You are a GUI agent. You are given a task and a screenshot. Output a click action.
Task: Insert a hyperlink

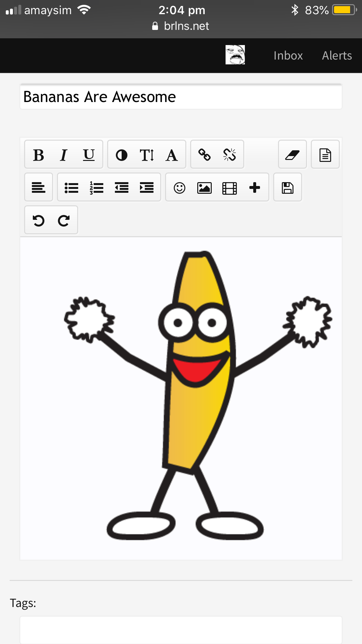pos(205,155)
